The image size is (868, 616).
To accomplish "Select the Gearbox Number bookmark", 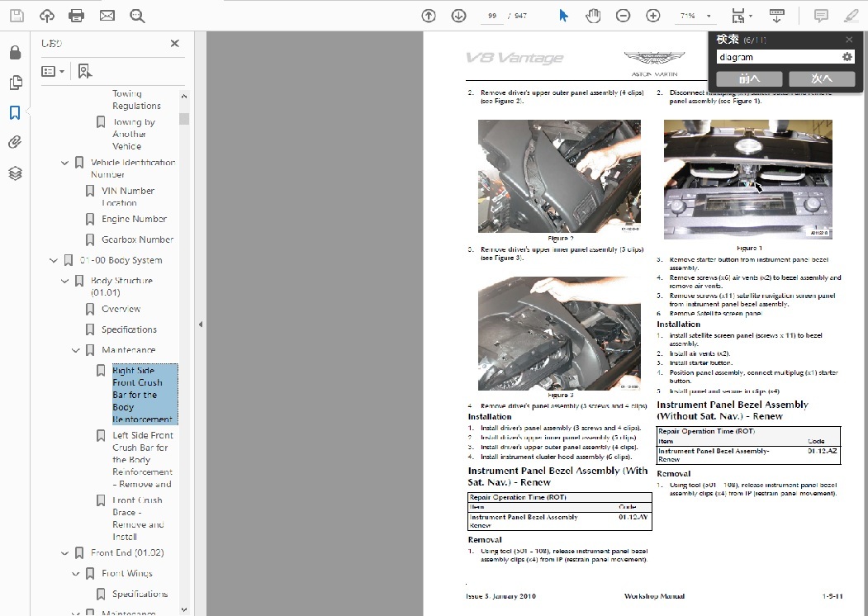I will tap(137, 239).
